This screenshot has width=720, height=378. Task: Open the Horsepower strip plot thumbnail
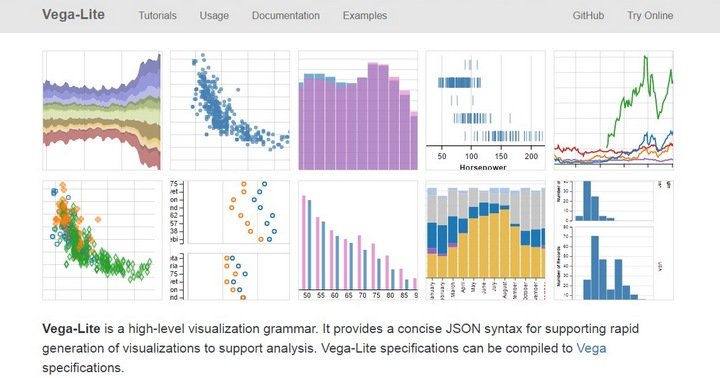point(486,110)
